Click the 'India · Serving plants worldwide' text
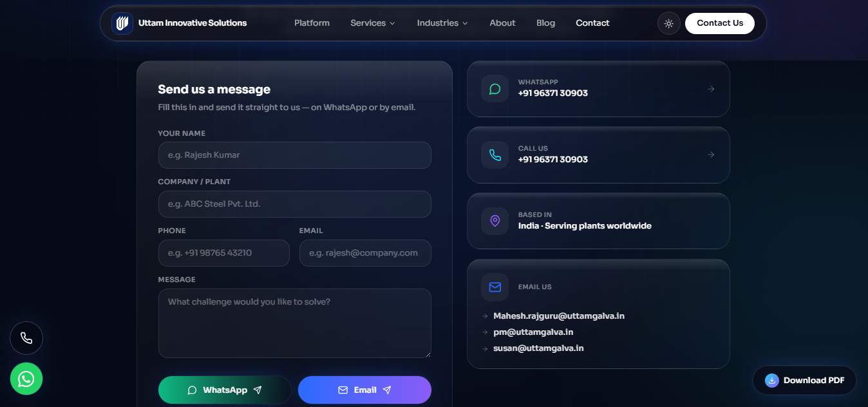 [x=585, y=226]
